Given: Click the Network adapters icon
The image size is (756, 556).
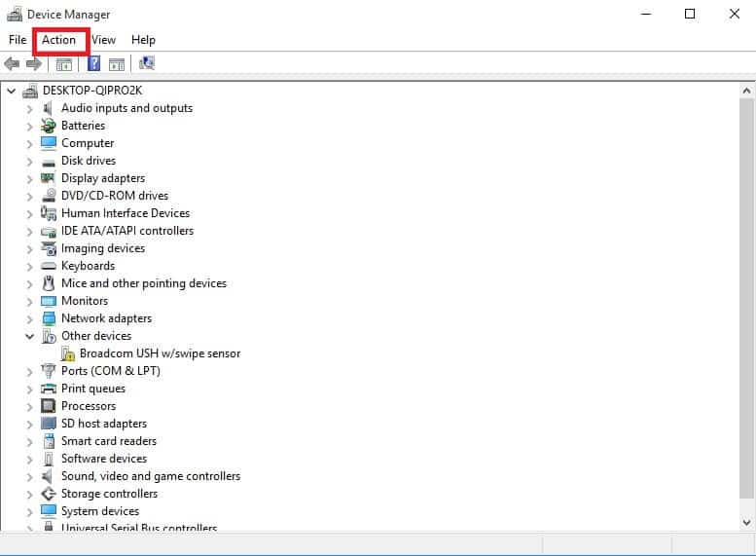Looking at the screenshot, I should [49, 318].
